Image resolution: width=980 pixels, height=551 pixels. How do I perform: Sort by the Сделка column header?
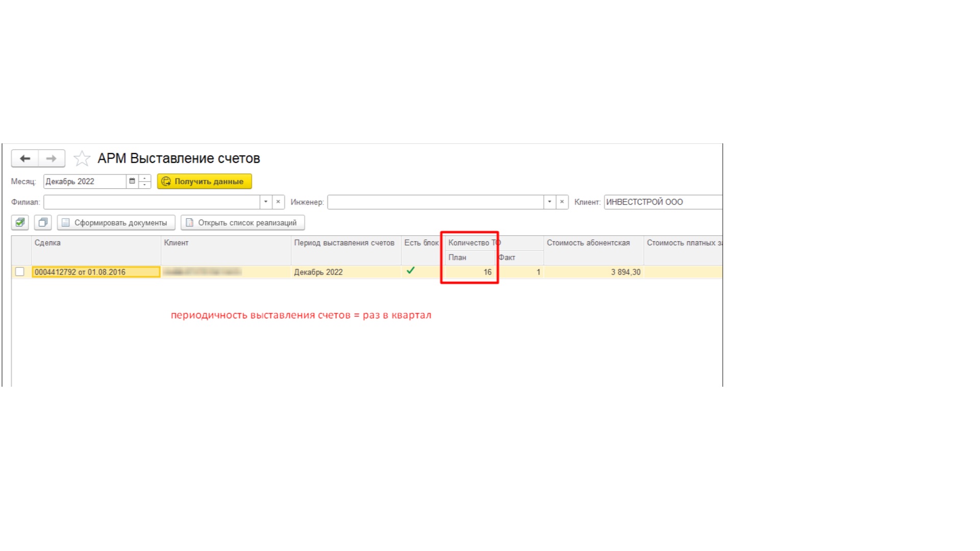click(x=96, y=250)
